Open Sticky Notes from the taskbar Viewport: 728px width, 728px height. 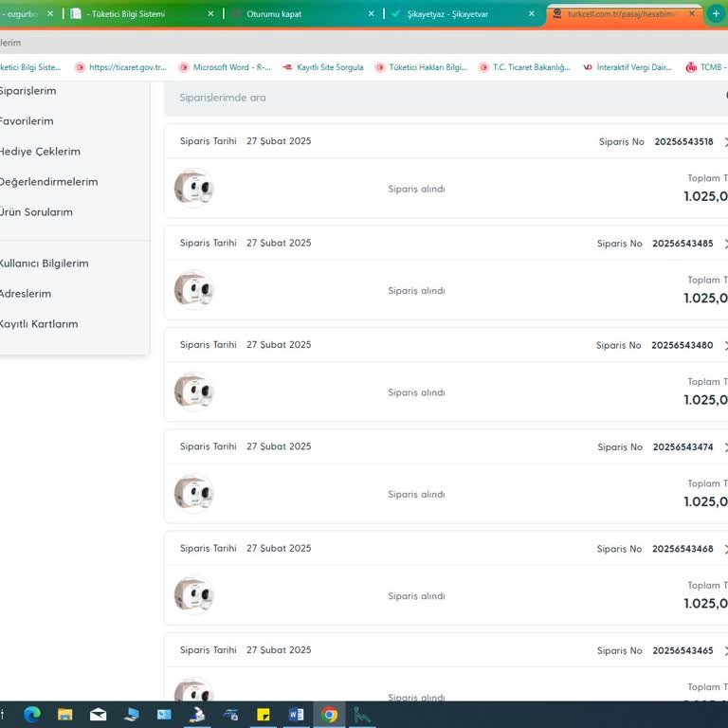264,714
